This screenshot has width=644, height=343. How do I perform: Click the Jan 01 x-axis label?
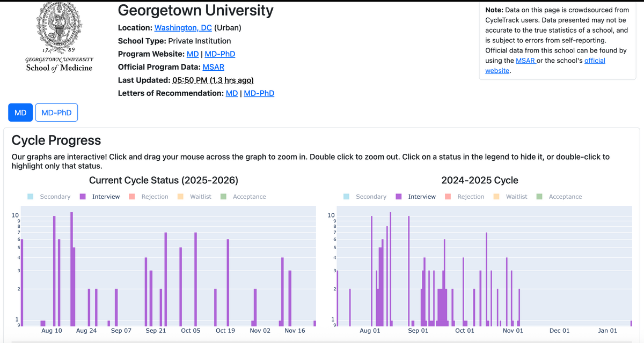(608, 331)
